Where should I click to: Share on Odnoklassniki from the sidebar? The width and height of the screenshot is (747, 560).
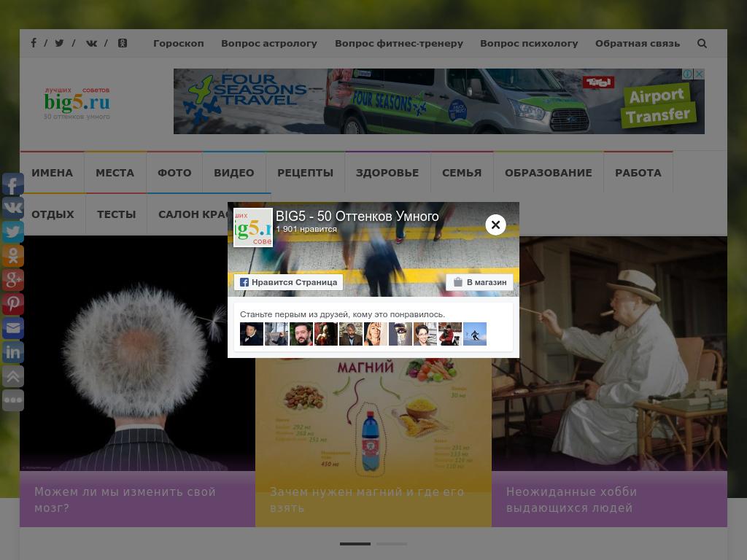[13, 256]
